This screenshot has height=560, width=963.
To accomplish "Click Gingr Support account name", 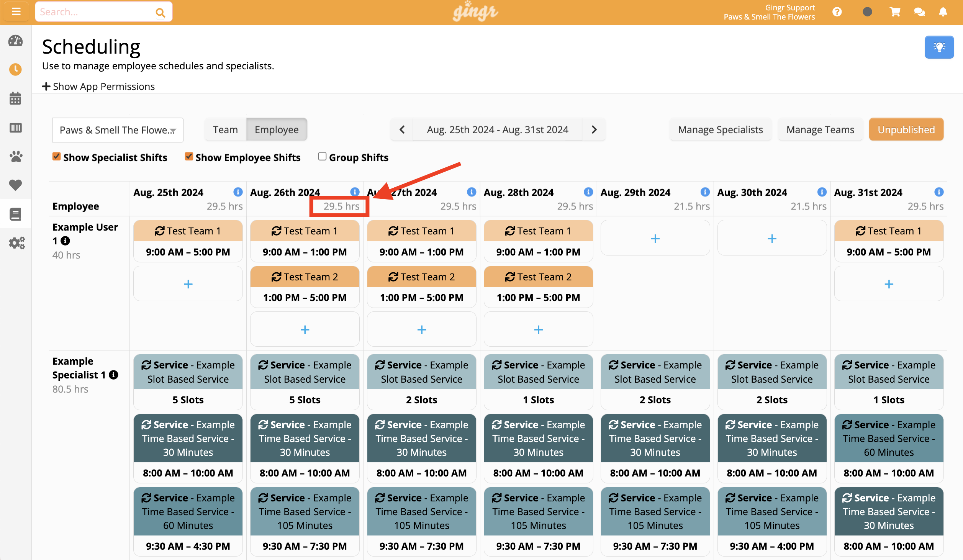I will point(790,8).
